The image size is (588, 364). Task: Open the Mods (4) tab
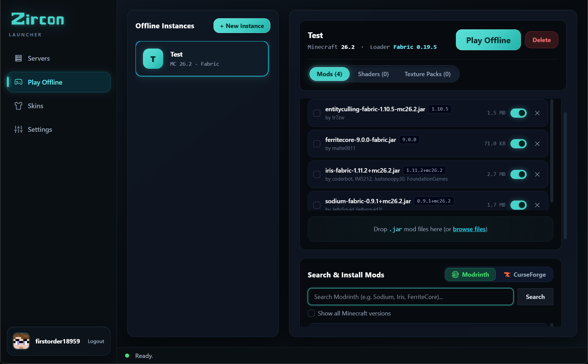tap(329, 74)
